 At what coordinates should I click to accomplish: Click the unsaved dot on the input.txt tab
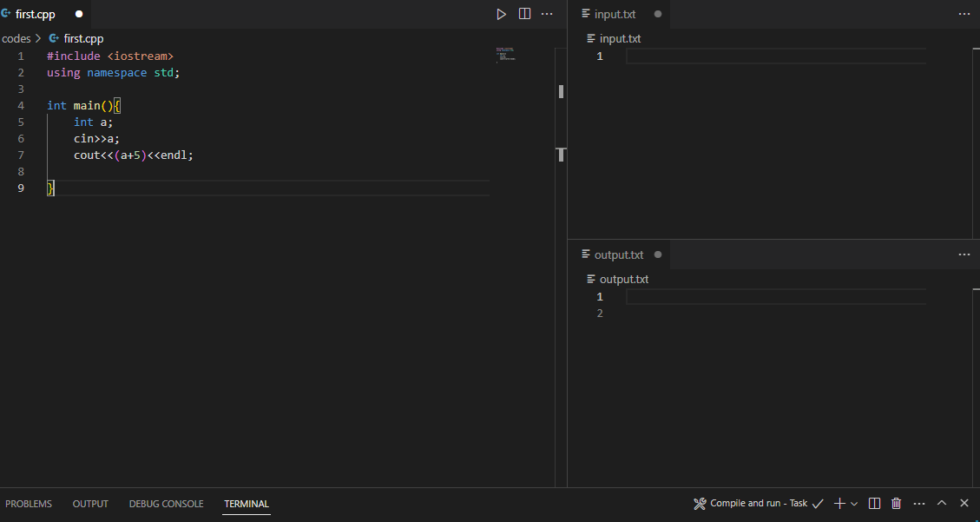click(657, 14)
